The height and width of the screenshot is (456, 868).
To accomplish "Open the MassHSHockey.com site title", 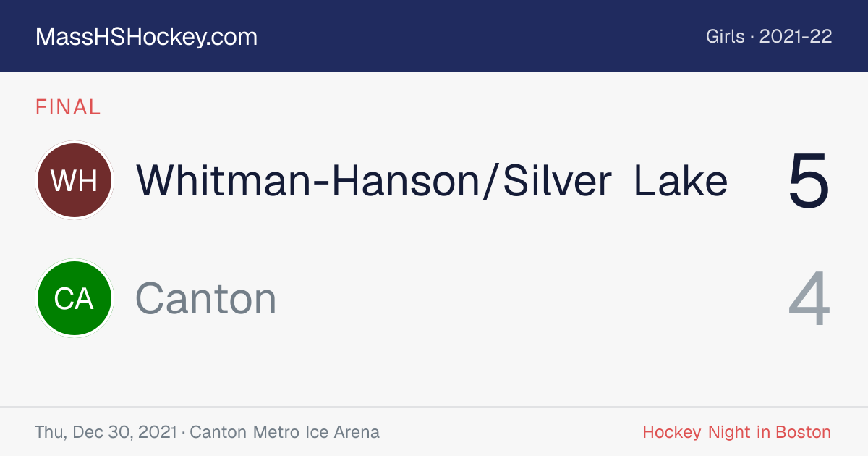I will tap(146, 37).
